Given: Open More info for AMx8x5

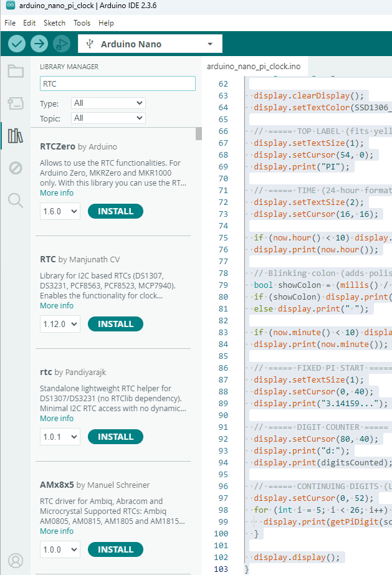Looking at the screenshot, I should tap(57, 531).
